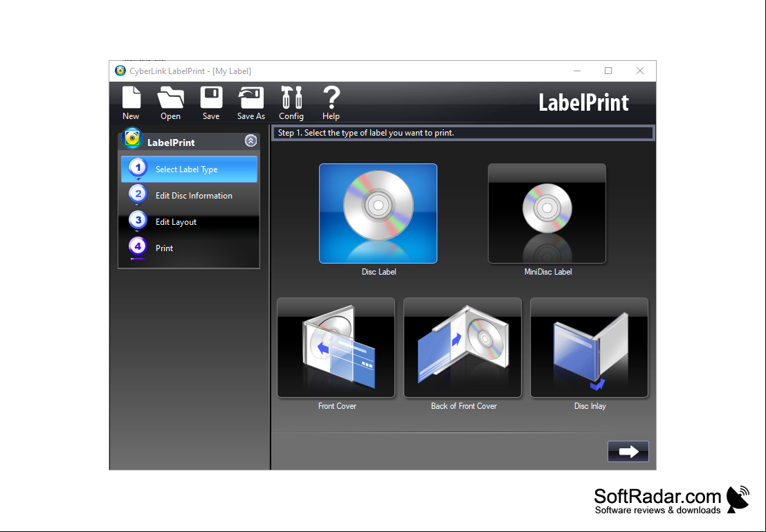The image size is (766, 532).
Task: Minimize the LabelPrint window
Action: pos(577,71)
